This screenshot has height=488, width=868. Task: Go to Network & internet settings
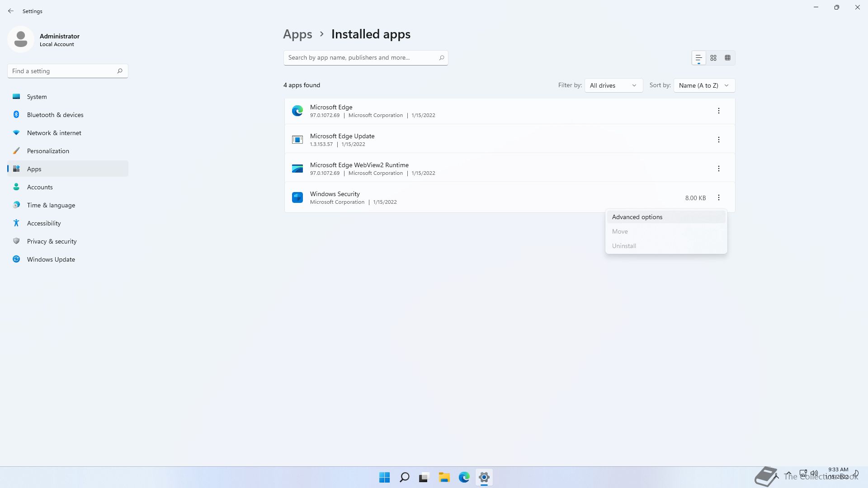(x=68, y=133)
